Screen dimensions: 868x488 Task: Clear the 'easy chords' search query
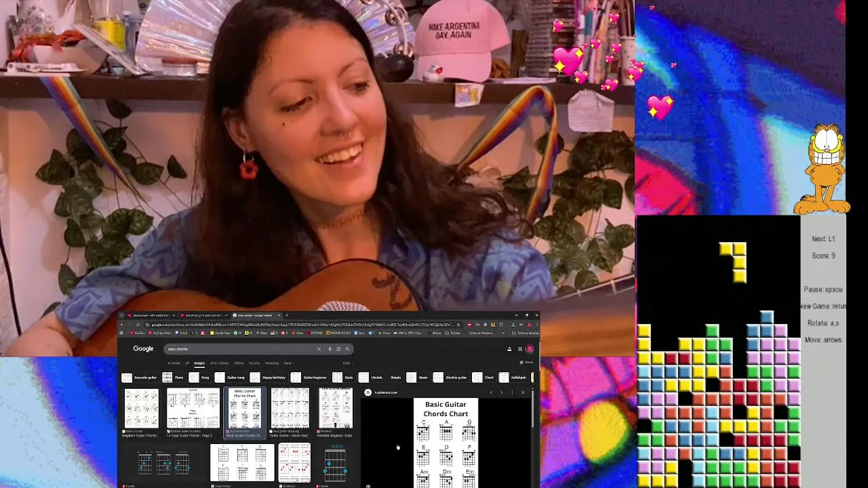coord(319,349)
